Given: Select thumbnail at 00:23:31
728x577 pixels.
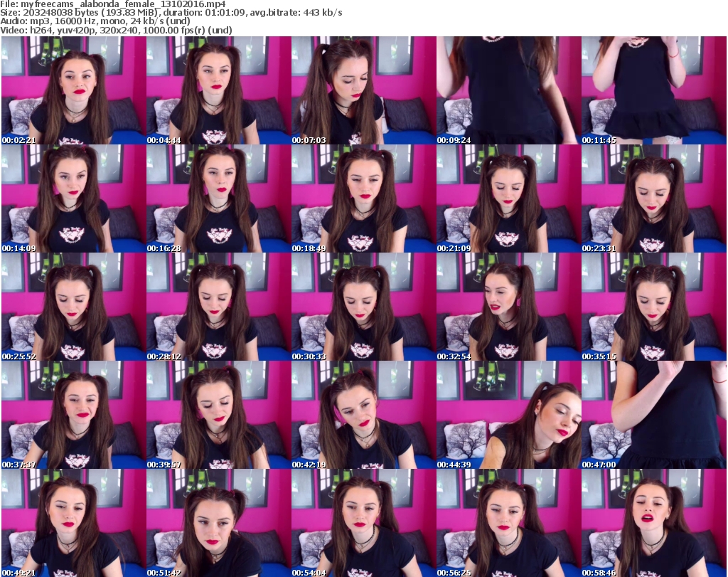Looking at the screenshot, I should (654, 198).
